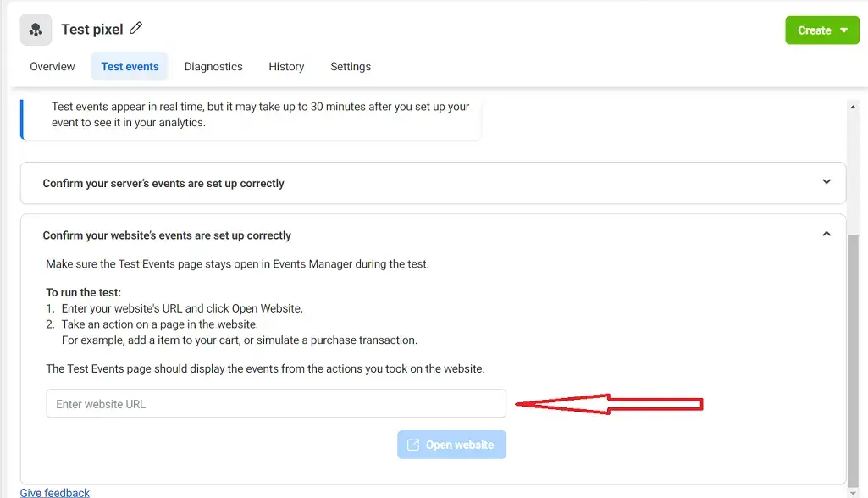Open the green Create dropdown button
The height and width of the screenshot is (498, 868).
tap(822, 30)
